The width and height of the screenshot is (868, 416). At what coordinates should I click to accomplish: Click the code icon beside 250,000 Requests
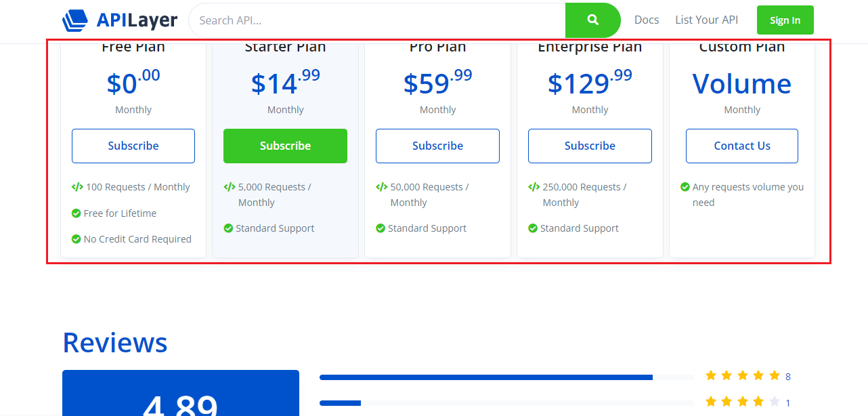(534, 187)
